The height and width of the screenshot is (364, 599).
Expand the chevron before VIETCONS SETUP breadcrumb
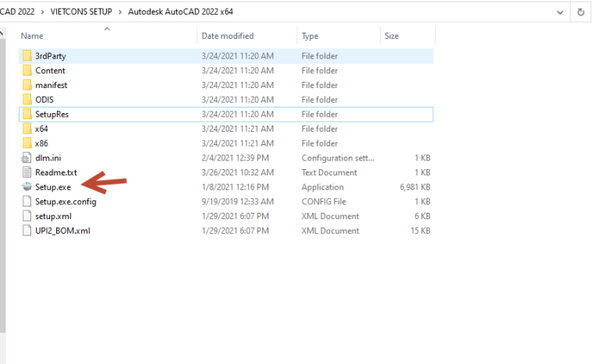point(43,12)
